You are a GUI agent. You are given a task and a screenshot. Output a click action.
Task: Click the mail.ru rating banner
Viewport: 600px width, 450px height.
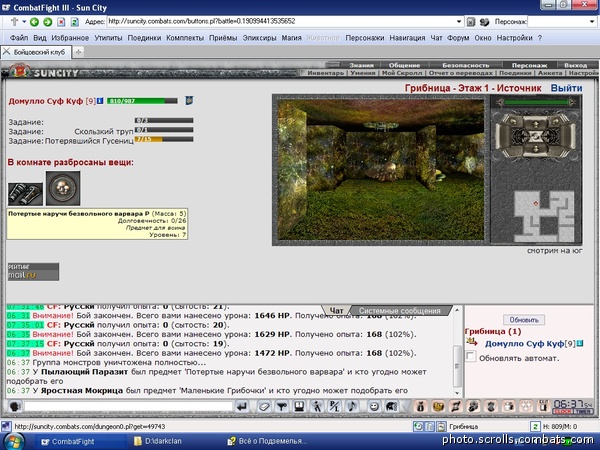33,272
